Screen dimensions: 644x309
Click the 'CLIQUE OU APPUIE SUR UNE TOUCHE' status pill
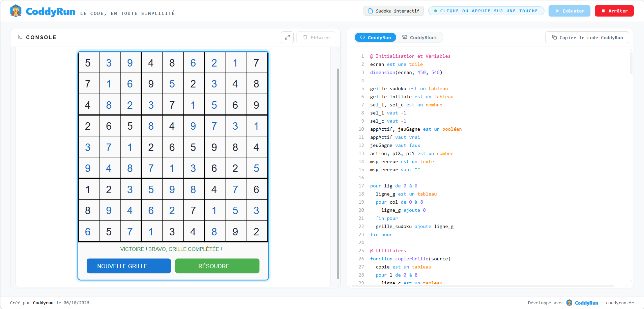(x=486, y=11)
